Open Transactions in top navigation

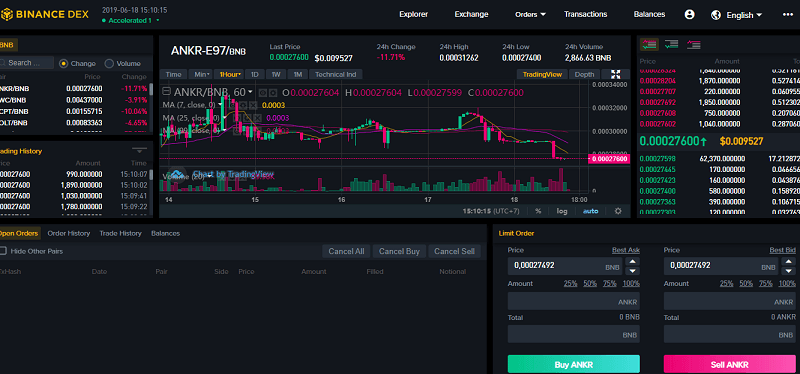tap(586, 14)
